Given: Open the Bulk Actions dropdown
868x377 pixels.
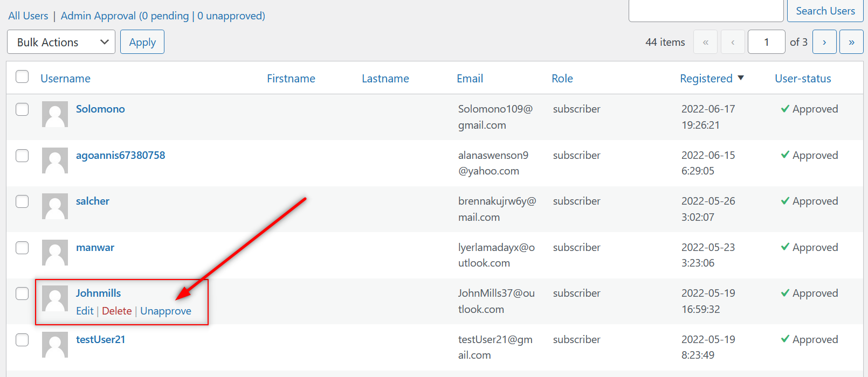Looking at the screenshot, I should pyautogui.click(x=61, y=42).
